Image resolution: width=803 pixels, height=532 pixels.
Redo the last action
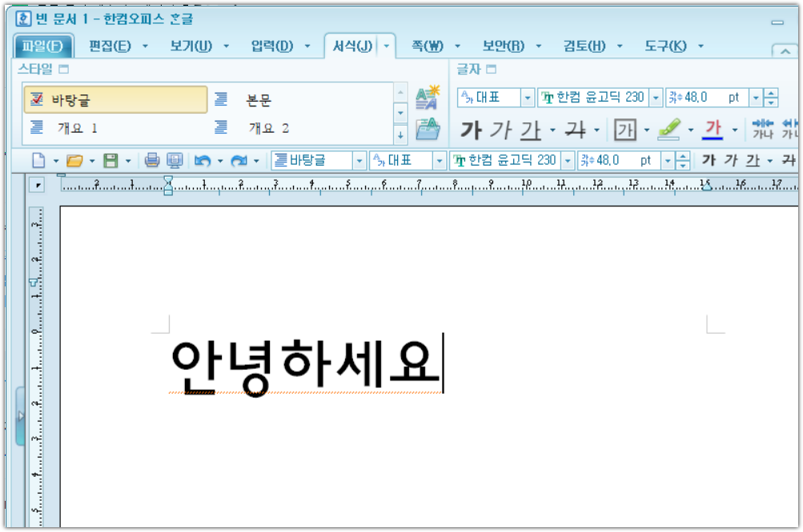(239, 161)
